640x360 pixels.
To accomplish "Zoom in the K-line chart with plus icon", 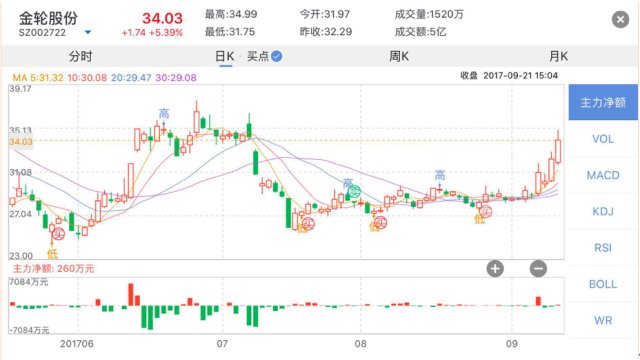I will [495, 269].
